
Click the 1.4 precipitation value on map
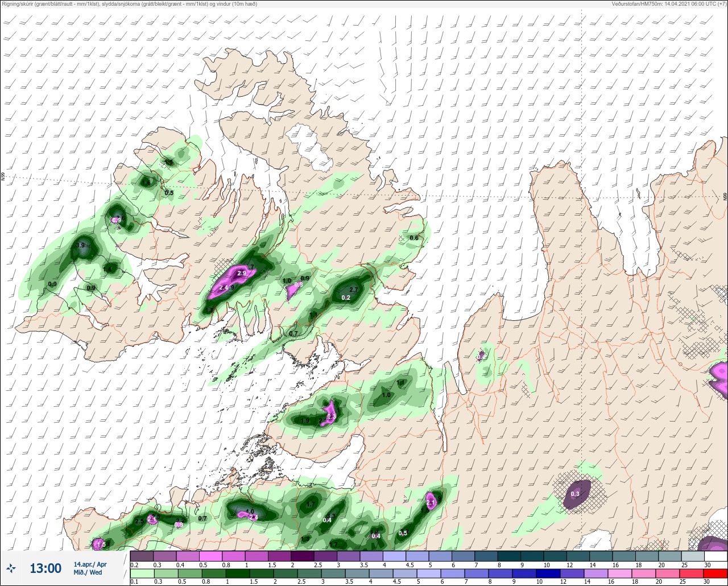pos(107,269)
